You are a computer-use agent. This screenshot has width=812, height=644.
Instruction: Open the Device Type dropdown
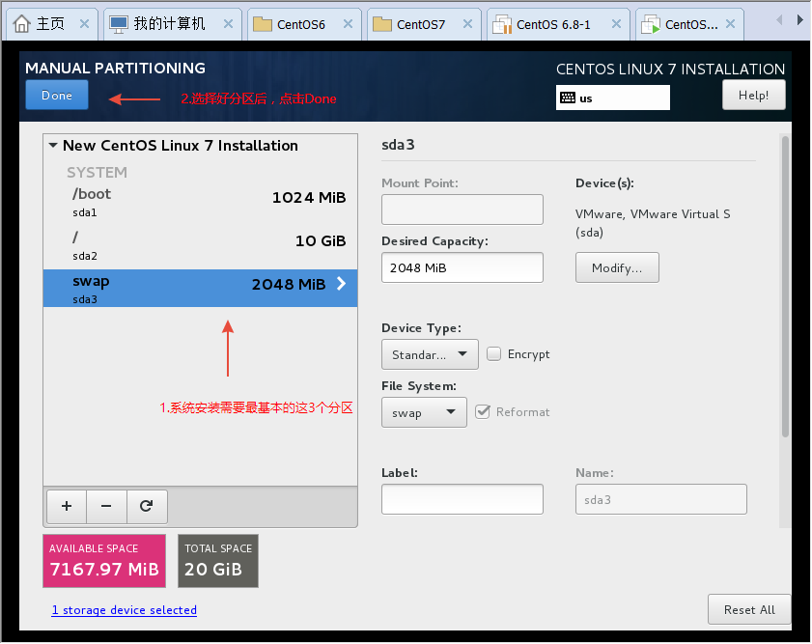pos(430,354)
